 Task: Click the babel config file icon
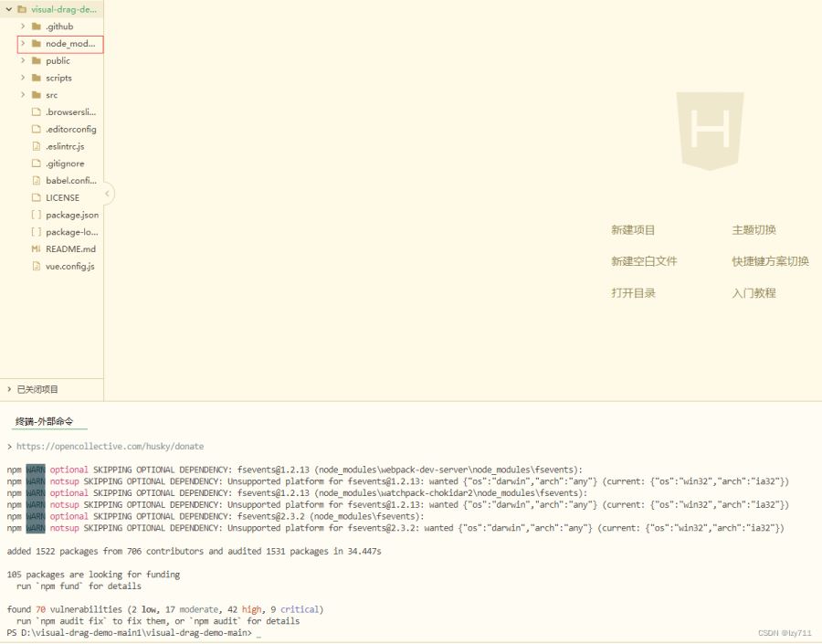click(37, 181)
